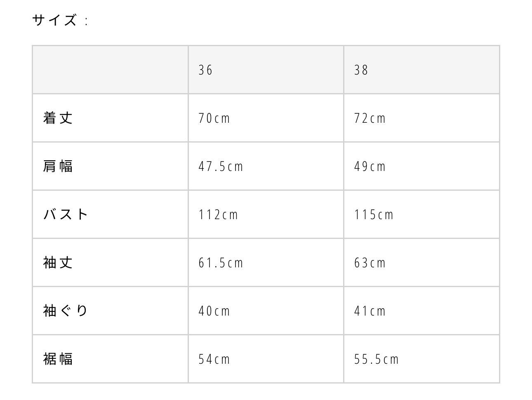Click the 55.5cm hem width value
The image size is (532, 400).
[x=377, y=360]
